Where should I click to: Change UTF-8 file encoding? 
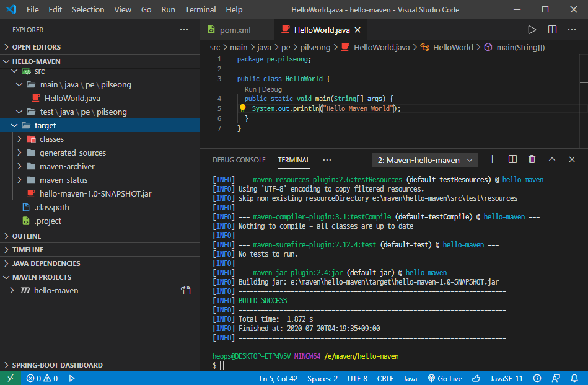click(x=358, y=378)
